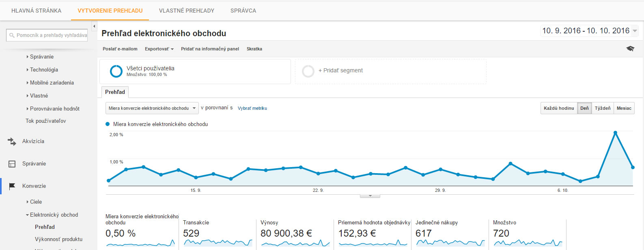Switch graph interval to Týždeň
Image resolution: width=644 pixels, height=250 pixels.
coord(602,108)
